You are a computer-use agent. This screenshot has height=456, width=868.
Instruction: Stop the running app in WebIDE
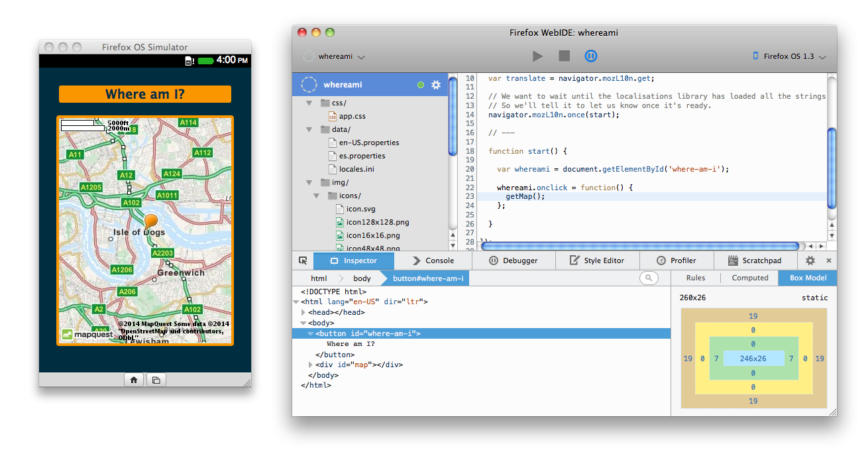[x=564, y=56]
